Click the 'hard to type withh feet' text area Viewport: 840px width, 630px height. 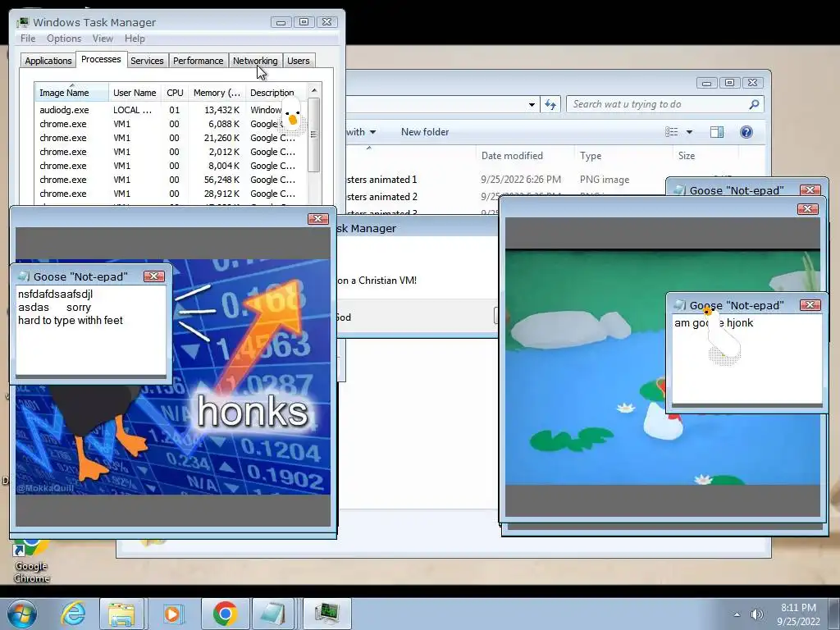91,330
